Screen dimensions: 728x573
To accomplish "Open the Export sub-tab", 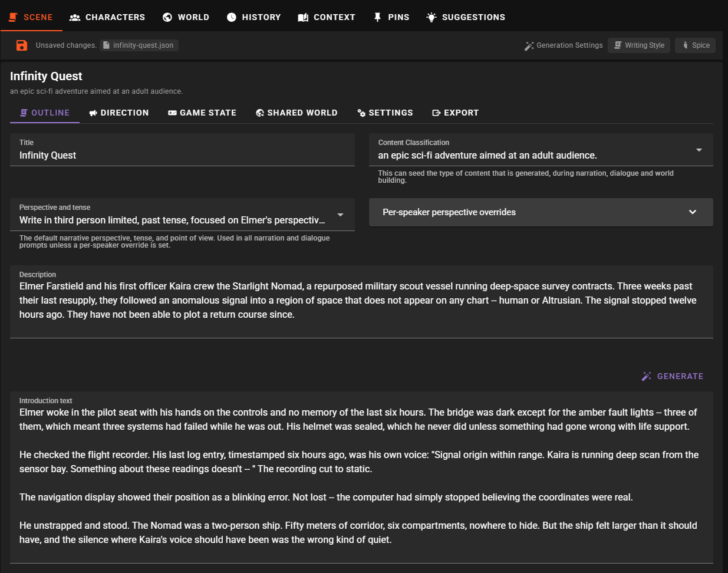I will (x=455, y=113).
